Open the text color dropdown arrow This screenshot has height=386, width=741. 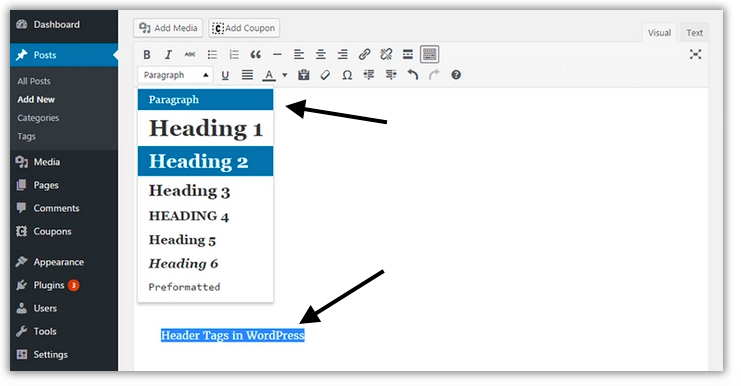(x=284, y=75)
